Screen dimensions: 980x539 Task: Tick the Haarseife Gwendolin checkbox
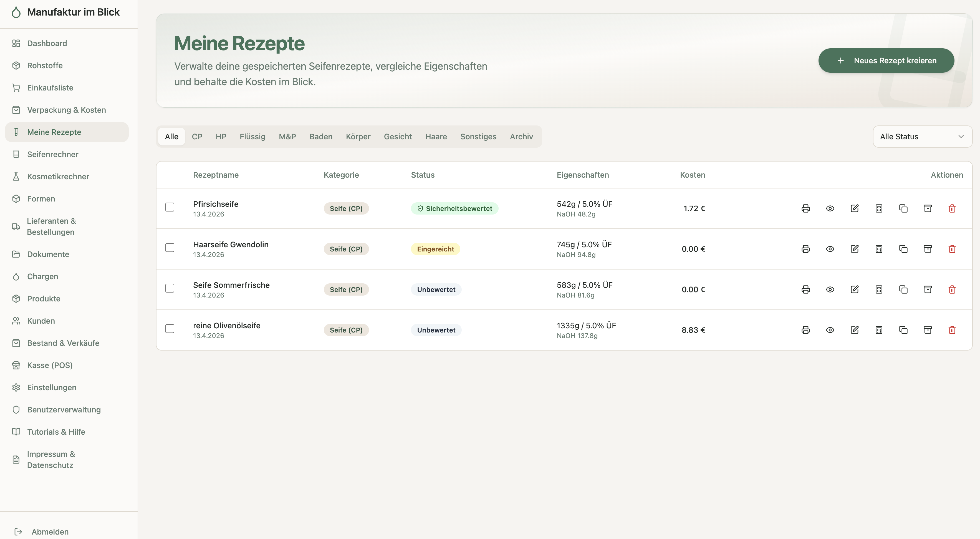point(170,247)
